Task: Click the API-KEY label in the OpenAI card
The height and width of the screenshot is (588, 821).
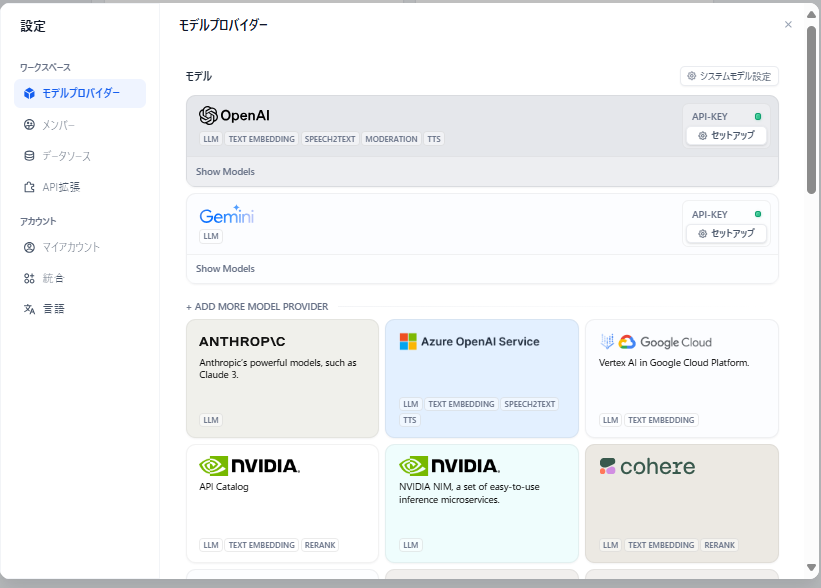Action: click(709, 117)
